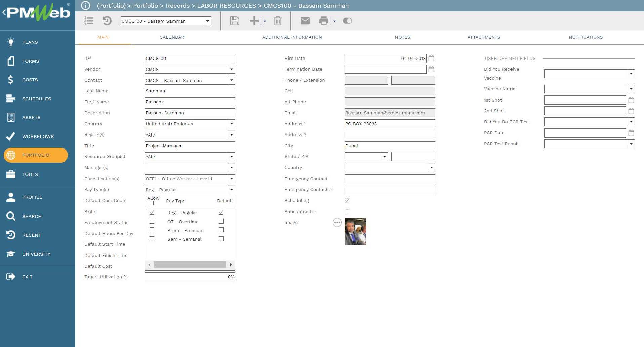This screenshot has width=644, height=347.
Task: Click the employee photo thumbnail
Action: (x=355, y=231)
